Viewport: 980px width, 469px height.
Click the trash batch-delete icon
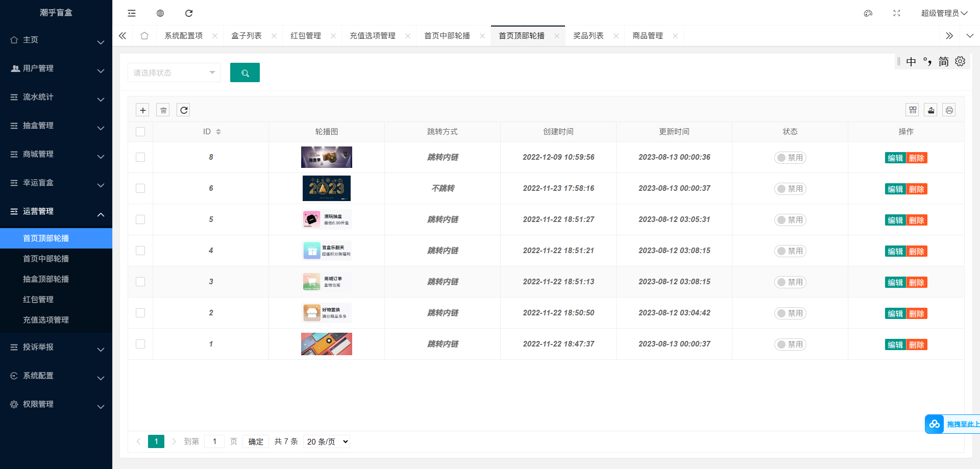coord(163,110)
